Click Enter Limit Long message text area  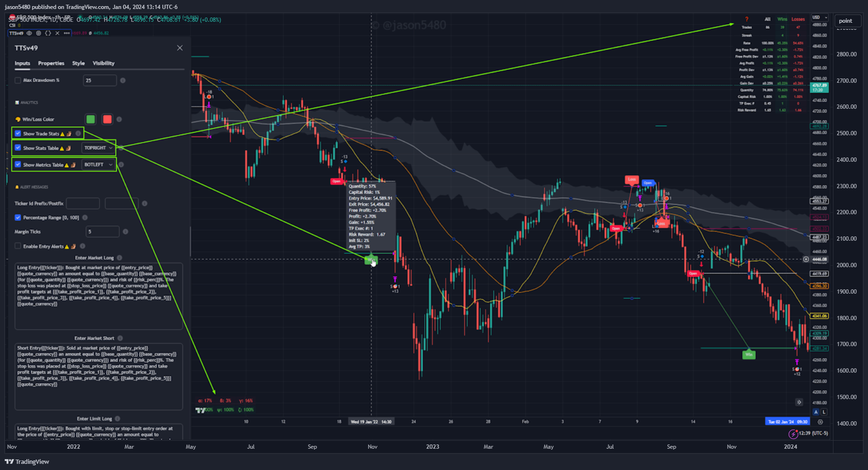[x=98, y=431]
